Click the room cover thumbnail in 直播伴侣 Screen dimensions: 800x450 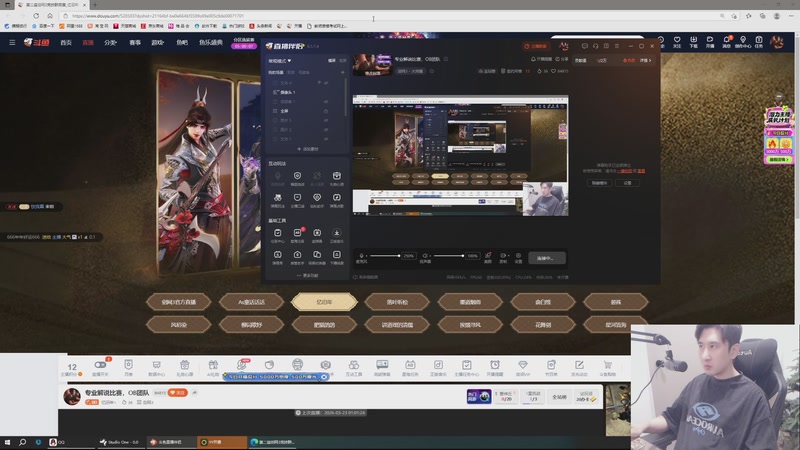[372, 65]
